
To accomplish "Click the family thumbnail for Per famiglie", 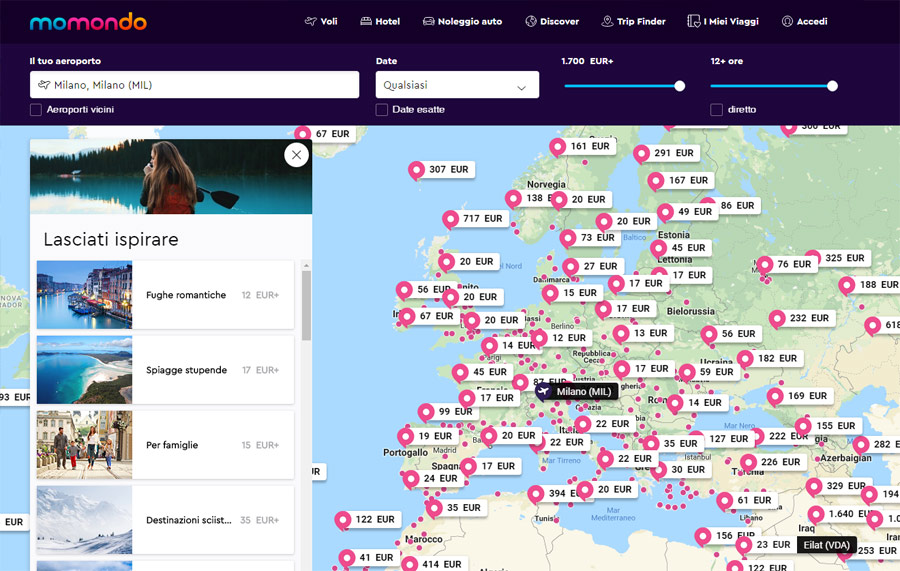I will [x=84, y=445].
